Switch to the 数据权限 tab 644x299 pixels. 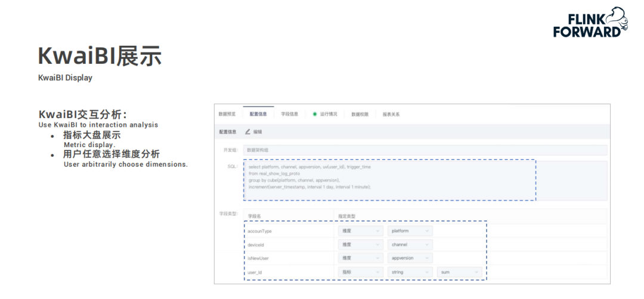pyautogui.click(x=360, y=114)
